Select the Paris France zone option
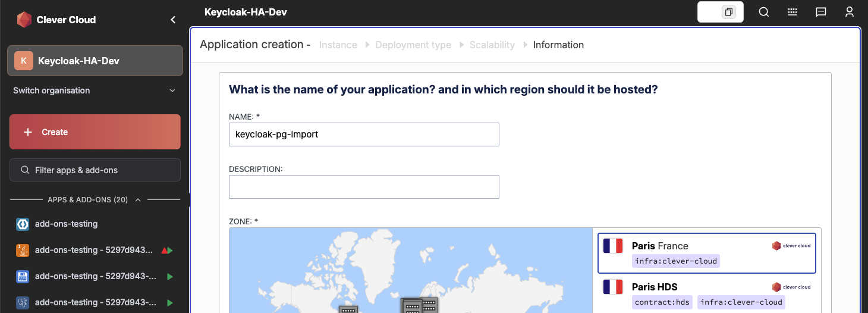Image resolution: width=868 pixels, height=313 pixels. pyautogui.click(x=706, y=253)
